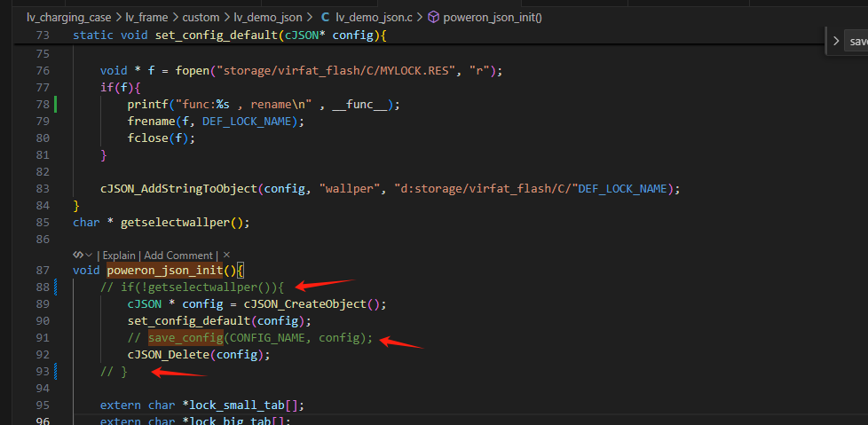Open poweron_json_init() symbol breadcrumb

pos(492,17)
